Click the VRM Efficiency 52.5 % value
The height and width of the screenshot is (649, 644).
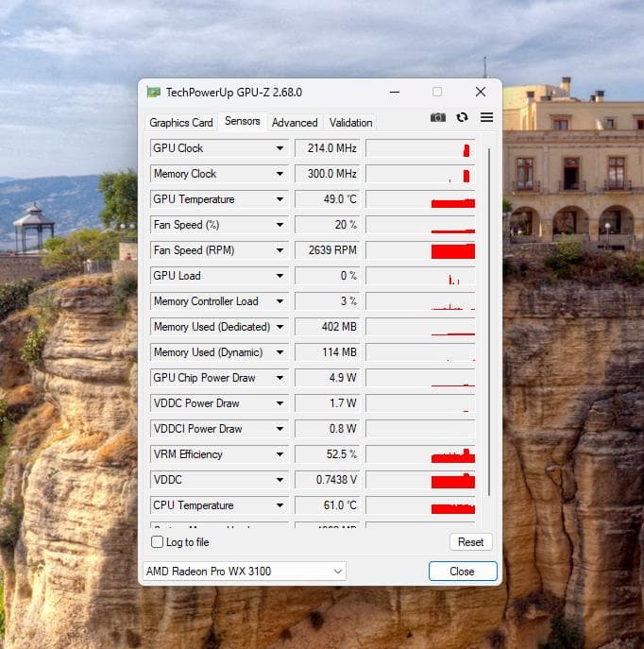click(x=328, y=454)
